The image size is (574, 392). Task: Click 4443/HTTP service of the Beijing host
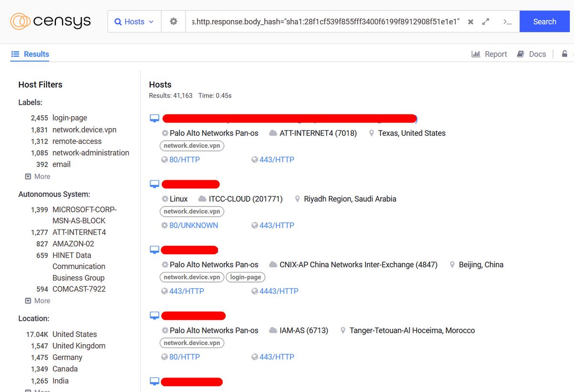coord(275,291)
